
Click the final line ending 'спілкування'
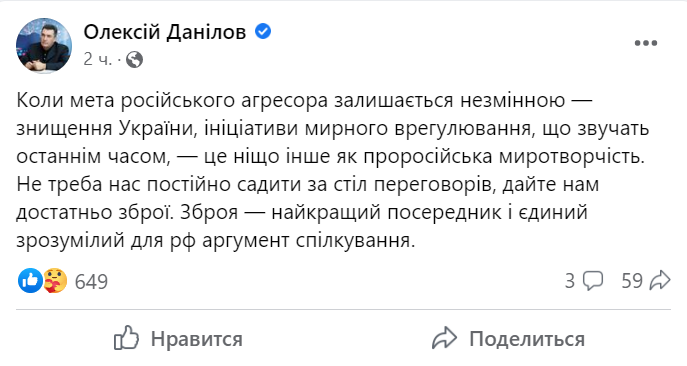pyautogui.click(x=215, y=241)
